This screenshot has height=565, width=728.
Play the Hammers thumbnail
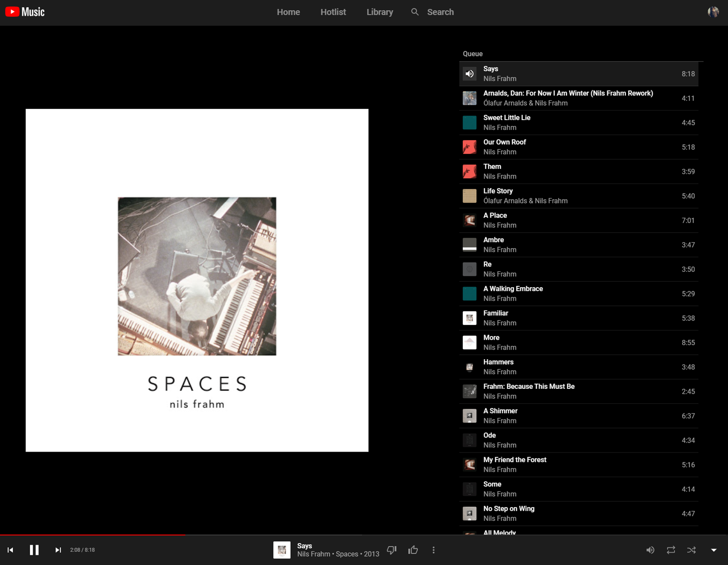(470, 367)
